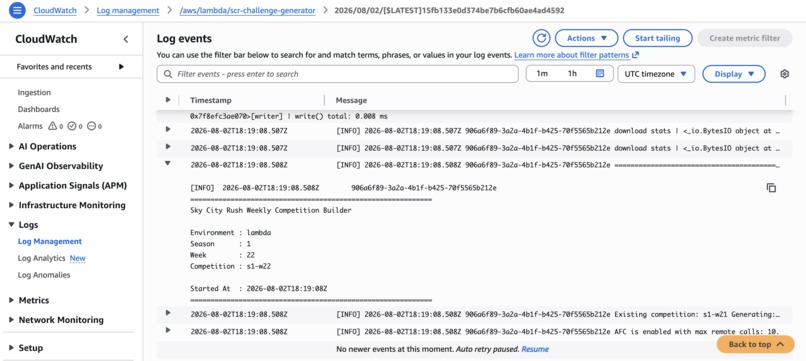Click the in-alarm warning triangle counter
This screenshot has height=361, width=806.
click(x=56, y=126)
